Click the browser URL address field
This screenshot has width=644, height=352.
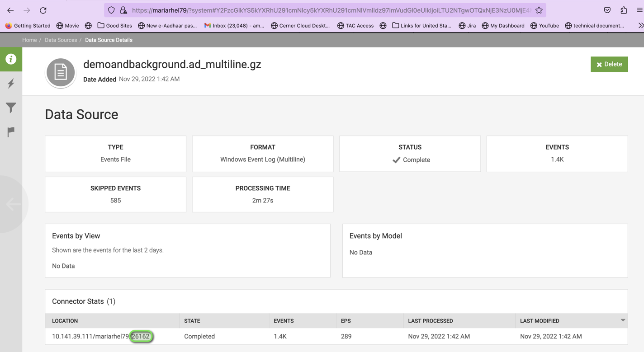[330, 10]
